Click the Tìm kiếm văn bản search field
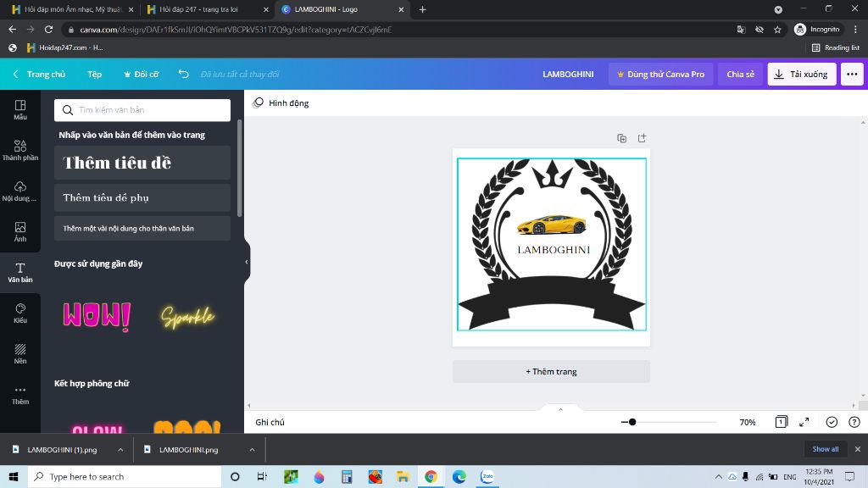 [142, 110]
